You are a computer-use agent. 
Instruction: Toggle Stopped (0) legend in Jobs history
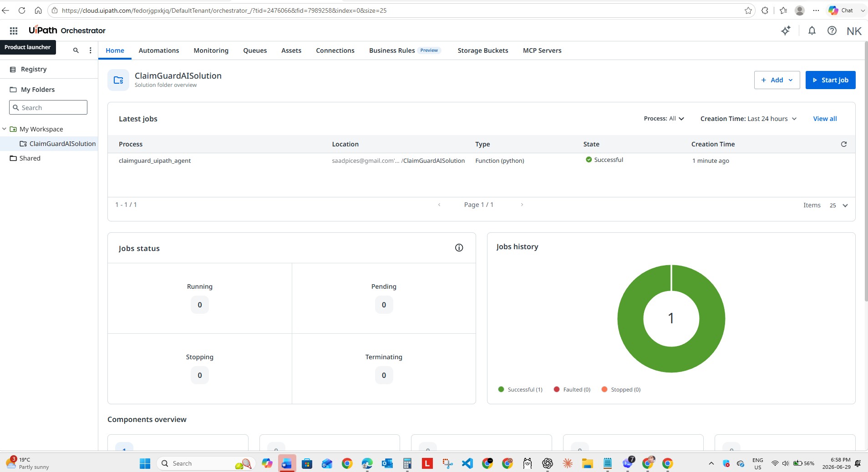(x=621, y=390)
